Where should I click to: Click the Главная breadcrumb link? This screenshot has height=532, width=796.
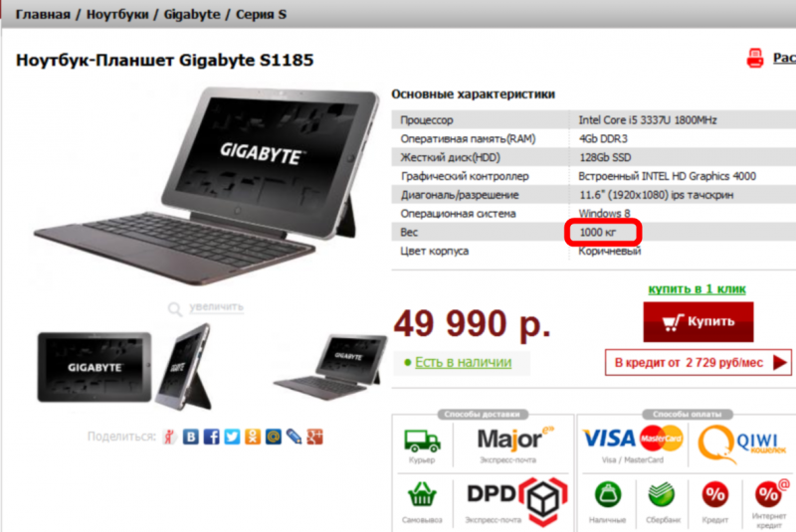coord(43,14)
